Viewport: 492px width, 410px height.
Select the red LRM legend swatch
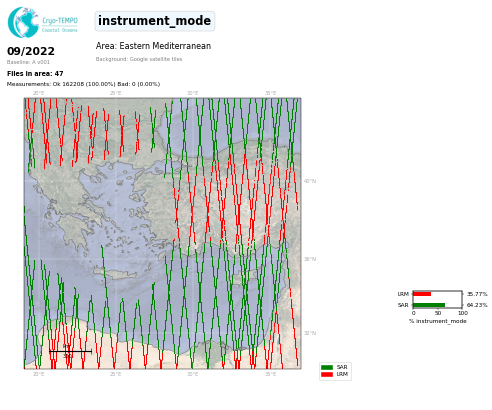327,374
